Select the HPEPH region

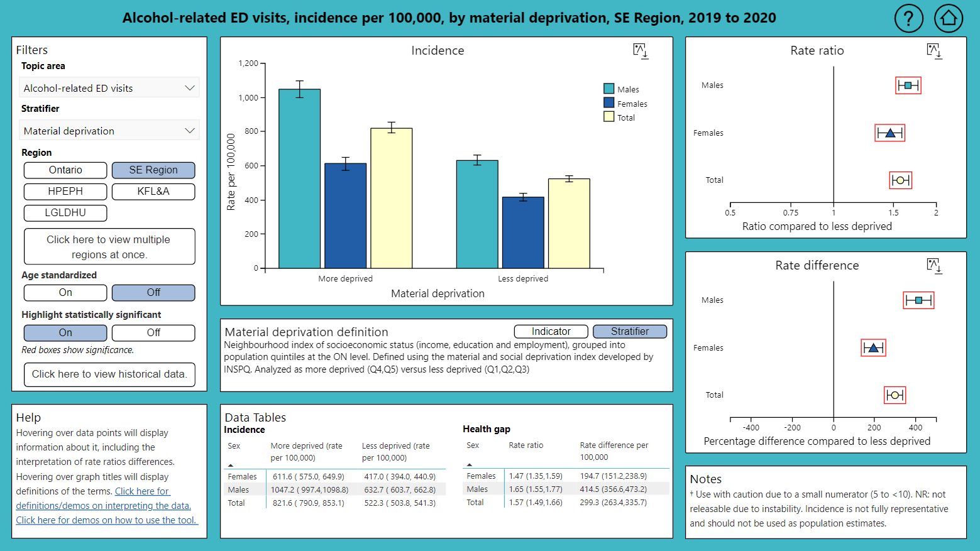65,192
